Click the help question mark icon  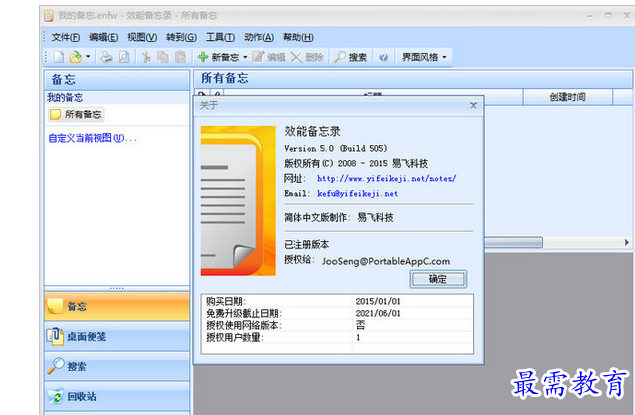click(383, 57)
